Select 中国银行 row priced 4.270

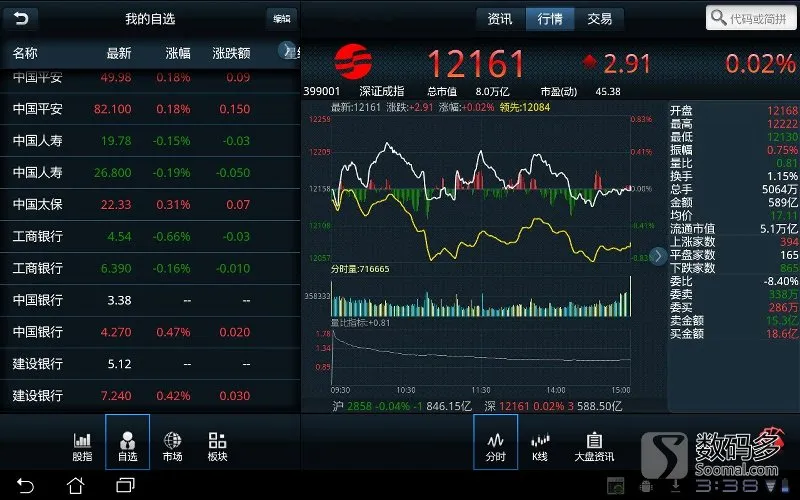click(x=150, y=332)
